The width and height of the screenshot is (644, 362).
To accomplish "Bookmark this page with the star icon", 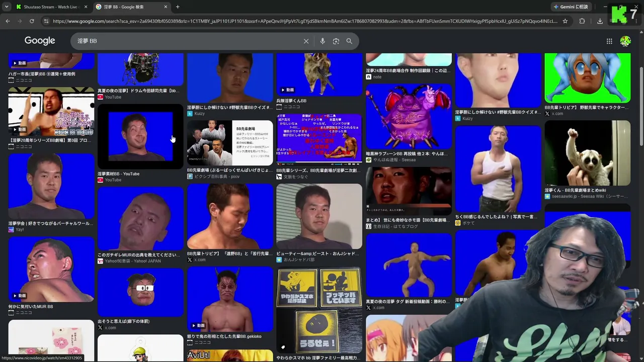I will [565, 21].
